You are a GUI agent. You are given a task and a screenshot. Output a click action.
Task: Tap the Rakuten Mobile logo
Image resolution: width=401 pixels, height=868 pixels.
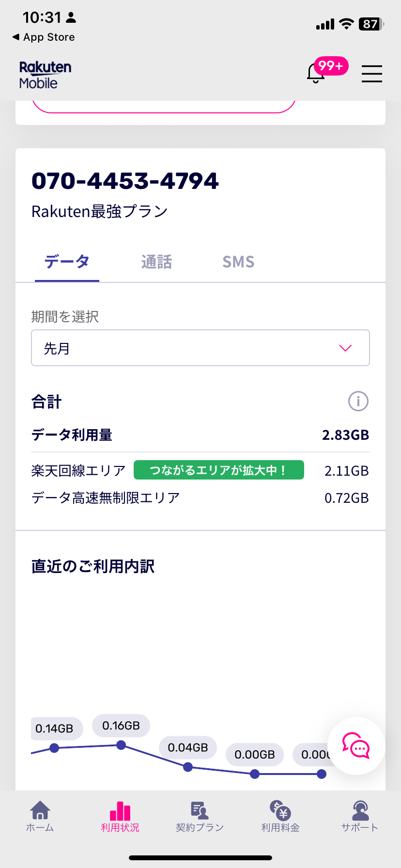pos(45,75)
